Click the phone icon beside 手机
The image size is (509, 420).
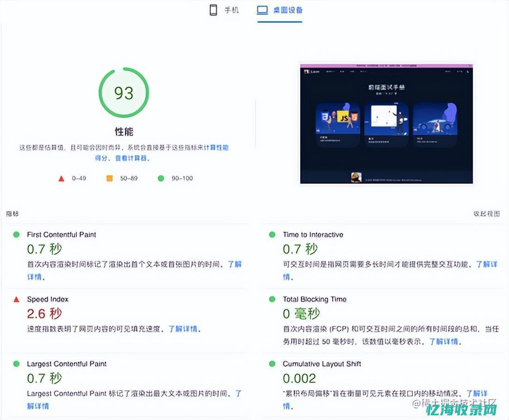(213, 10)
